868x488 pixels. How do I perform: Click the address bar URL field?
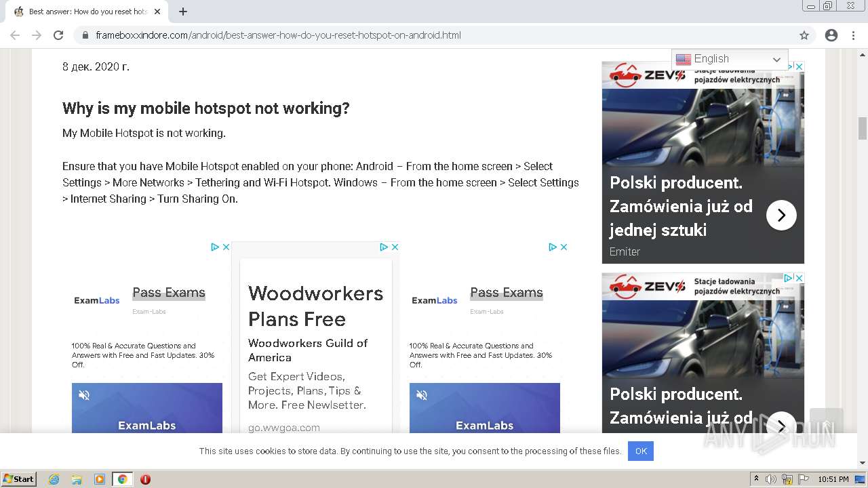[x=434, y=35]
